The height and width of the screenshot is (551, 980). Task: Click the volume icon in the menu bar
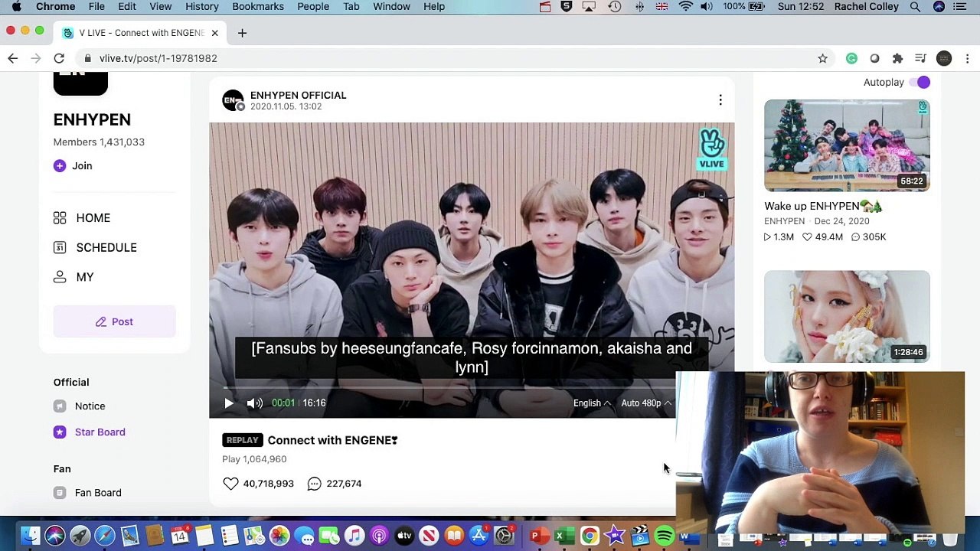pyautogui.click(x=706, y=6)
